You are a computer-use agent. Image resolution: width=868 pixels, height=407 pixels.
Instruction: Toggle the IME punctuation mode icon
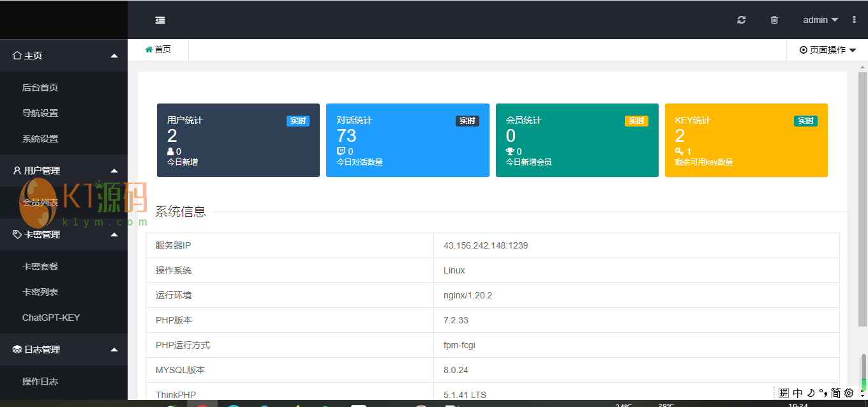pos(823,393)
